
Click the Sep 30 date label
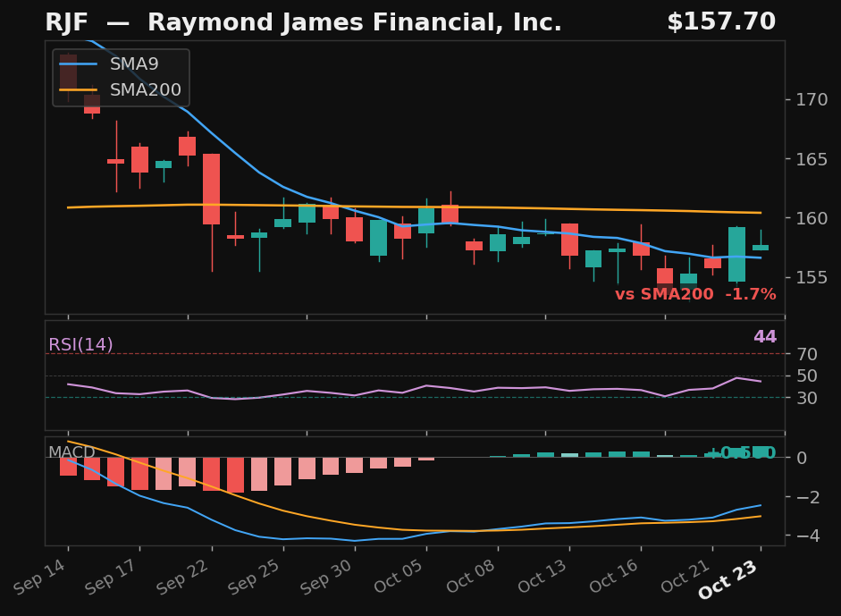pos(326,578)
